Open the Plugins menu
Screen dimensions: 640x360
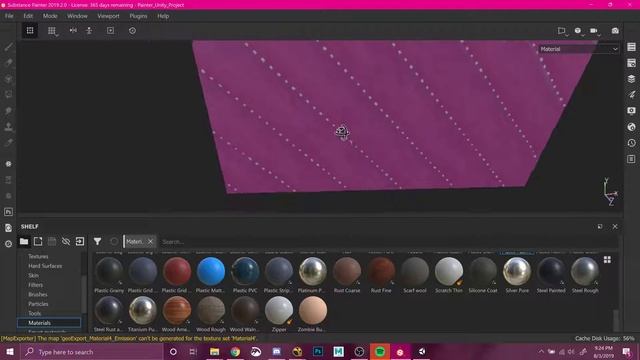click(x=138, y=16)
